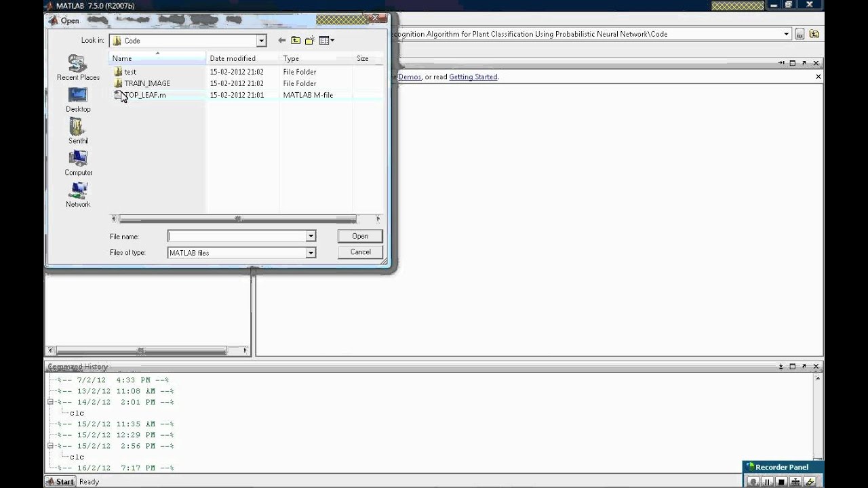The image size is (868, 488).
Task: Click the File name input field
Action: pos(237,236)
